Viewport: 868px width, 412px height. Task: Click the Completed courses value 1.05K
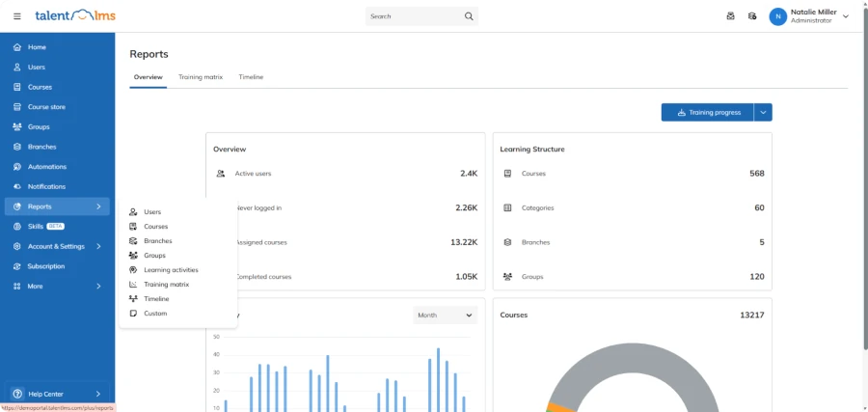click(466, 276)
